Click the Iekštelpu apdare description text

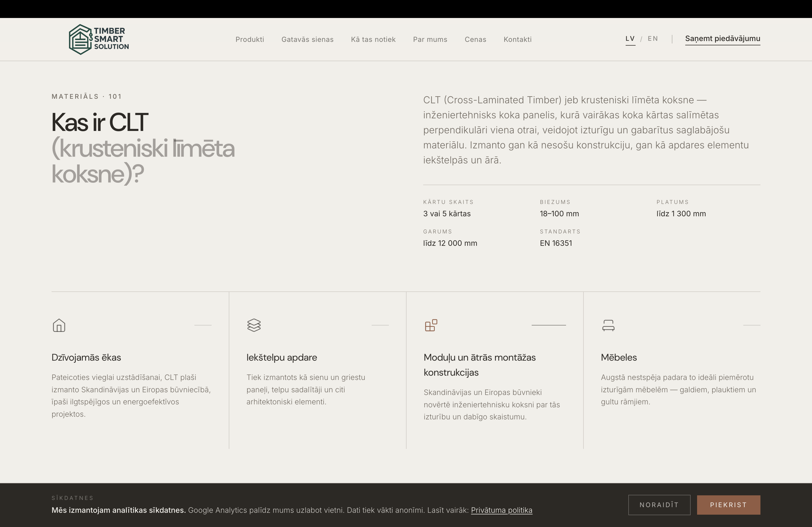pos(306,390)
